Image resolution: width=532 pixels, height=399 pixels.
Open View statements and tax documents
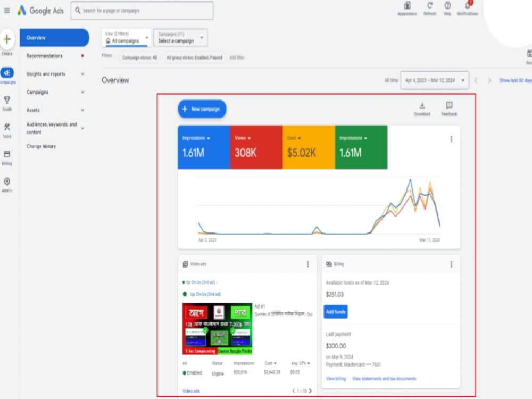(x=384, y=379)
